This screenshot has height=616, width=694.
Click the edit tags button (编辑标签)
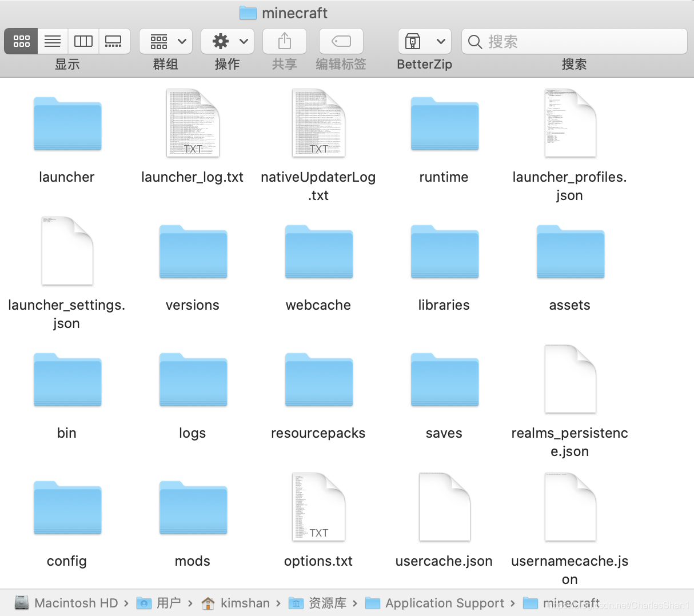pyautogui.click(x=341, y=41)
